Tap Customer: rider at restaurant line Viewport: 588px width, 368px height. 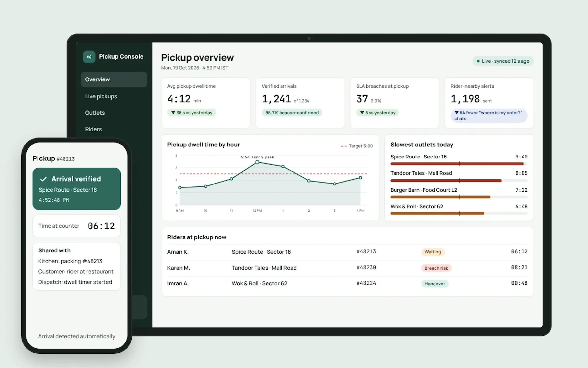point(76,272)
